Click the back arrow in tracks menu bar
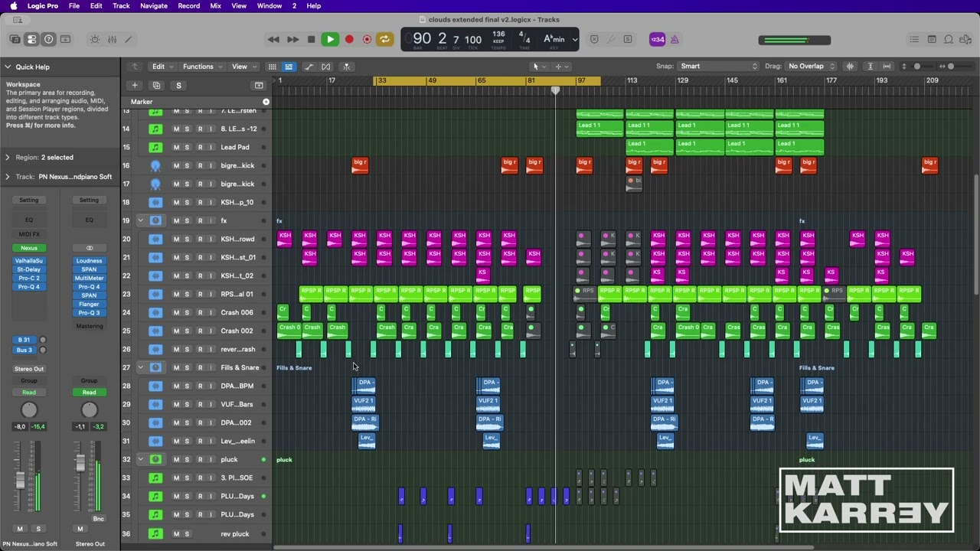This screenshot has width=980, height=551. pyautogui.click(x=135, y=67)
